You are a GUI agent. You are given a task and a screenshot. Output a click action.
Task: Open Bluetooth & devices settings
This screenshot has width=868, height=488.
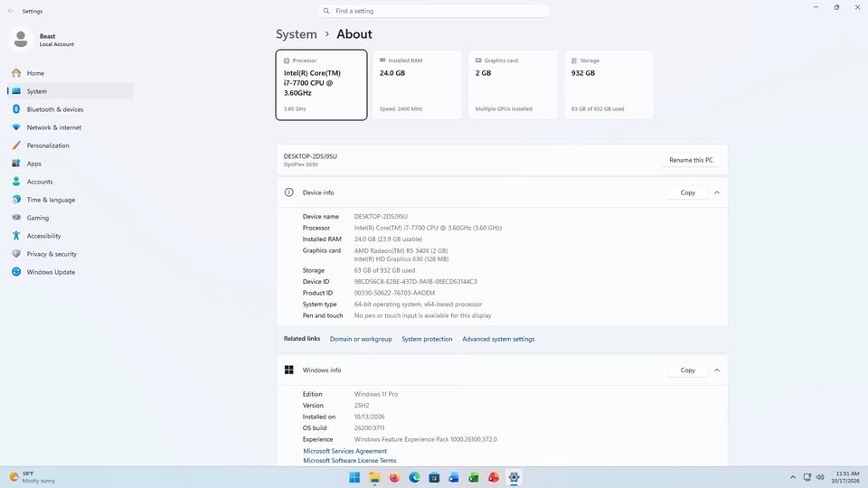click(x=71, y=109)
